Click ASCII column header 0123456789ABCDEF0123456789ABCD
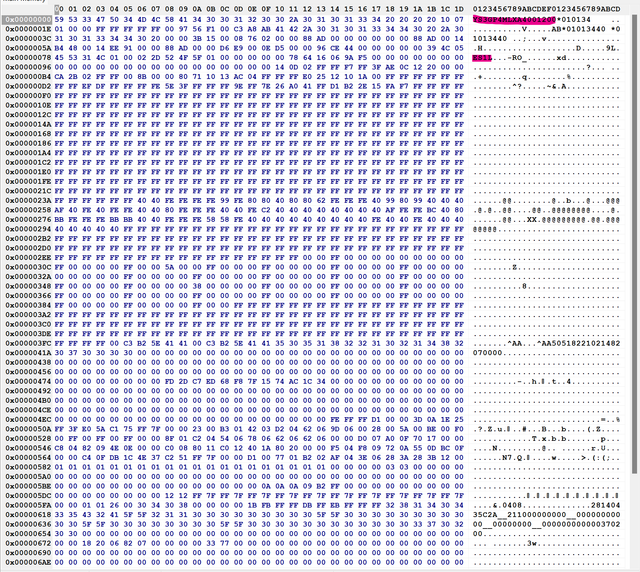This screenshot has height=572, width=640. click(x=547, y=9)
